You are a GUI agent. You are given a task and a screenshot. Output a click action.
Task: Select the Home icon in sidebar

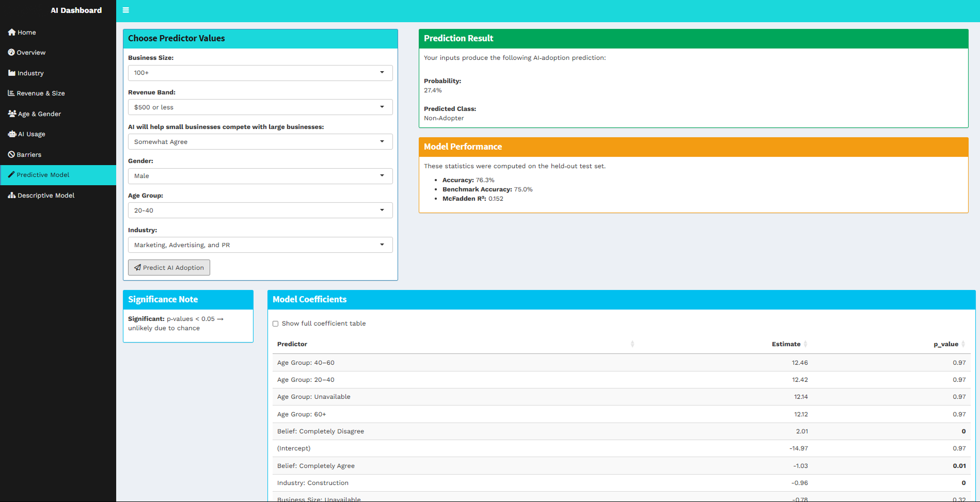click(11, 32)
